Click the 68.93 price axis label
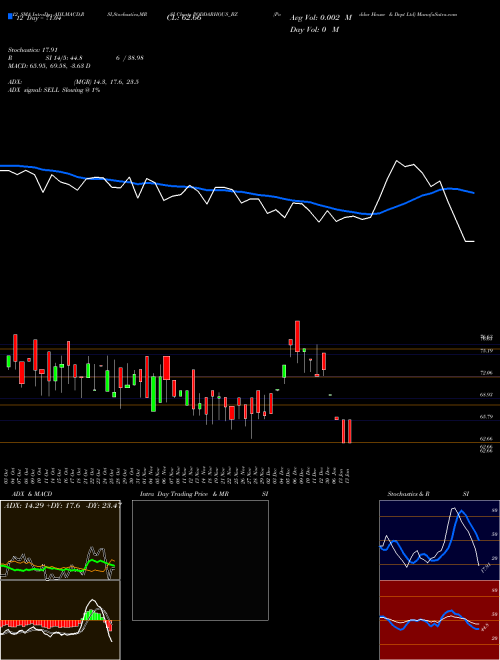Image resolution: width=500 pixels, height=660 pixels. (486, 394)
